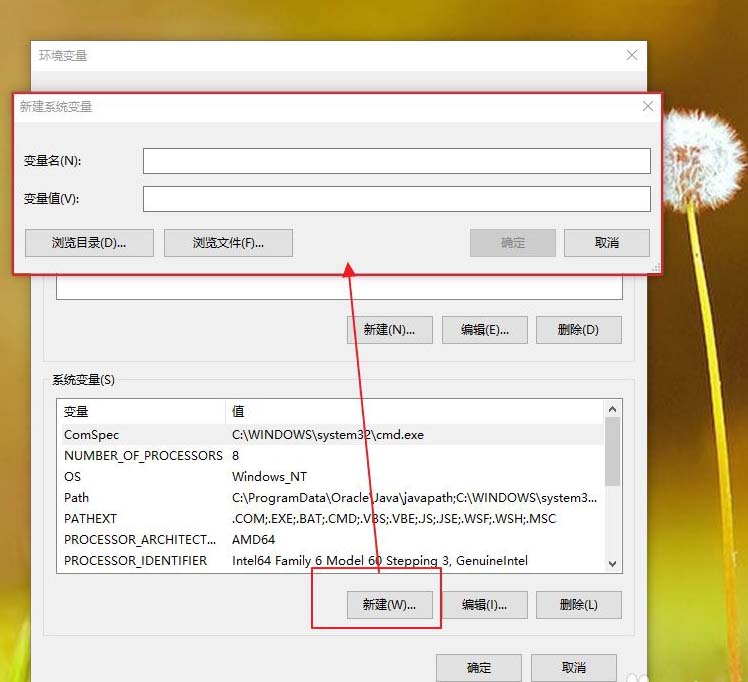
Task: Click 新建(N)... for user variables
Action: tap(390, 330)
